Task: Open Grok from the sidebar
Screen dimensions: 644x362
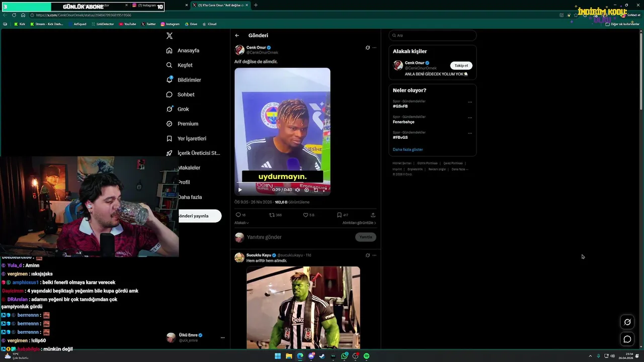Action: [178, 109]
